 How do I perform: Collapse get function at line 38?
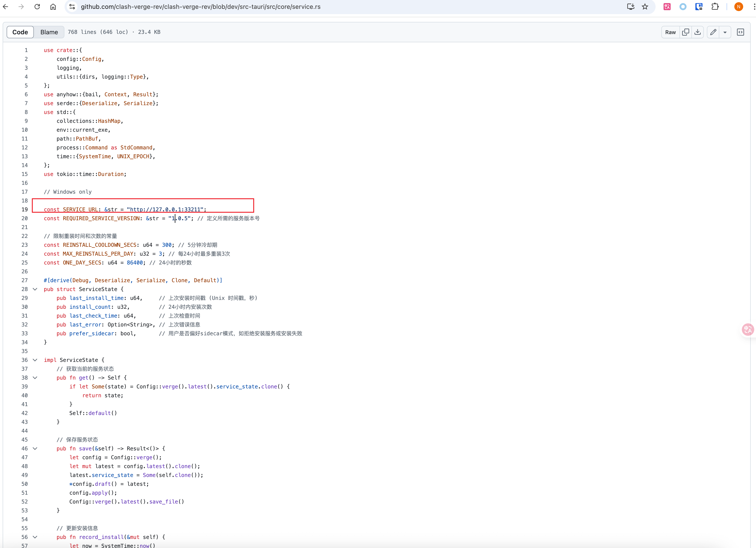click(x=35, y=378)
